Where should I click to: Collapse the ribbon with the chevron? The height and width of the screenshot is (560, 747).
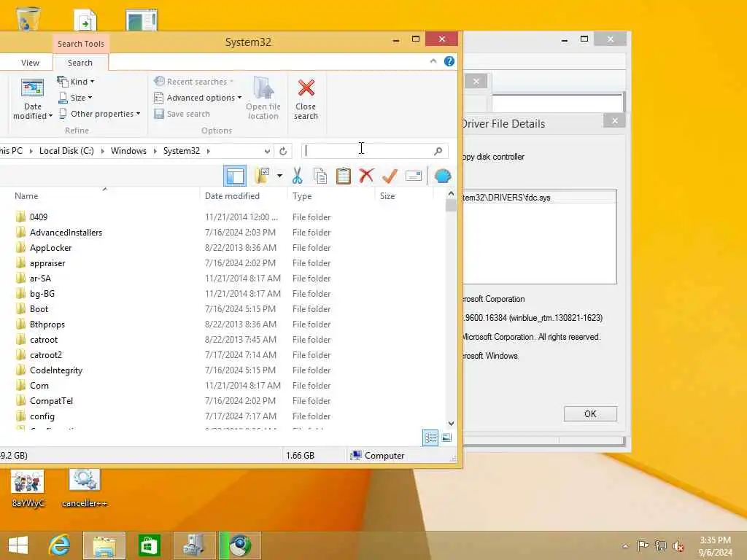433,61
